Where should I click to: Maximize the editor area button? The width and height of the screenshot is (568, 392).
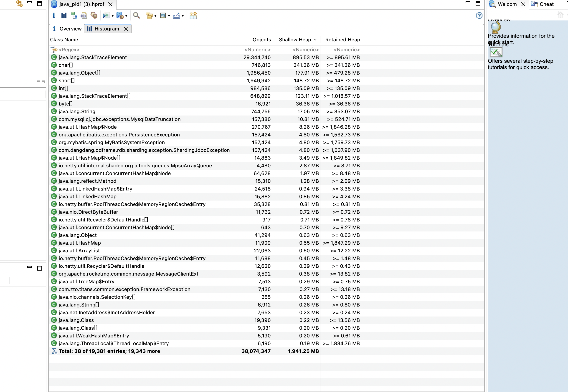click(478, 4)
